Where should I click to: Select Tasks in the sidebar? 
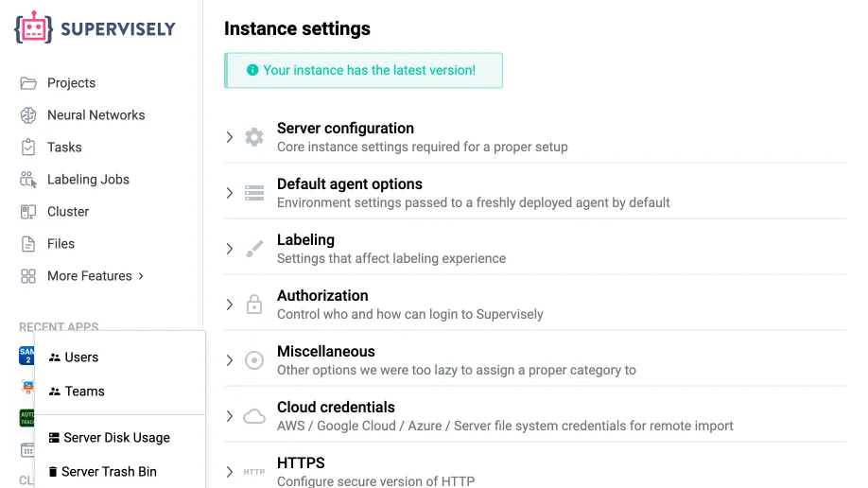(x=64, y=148)
